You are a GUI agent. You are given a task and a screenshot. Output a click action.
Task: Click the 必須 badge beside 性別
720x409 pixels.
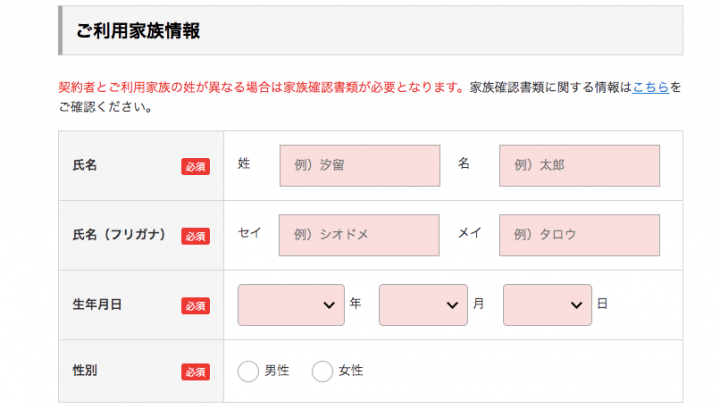195,372
